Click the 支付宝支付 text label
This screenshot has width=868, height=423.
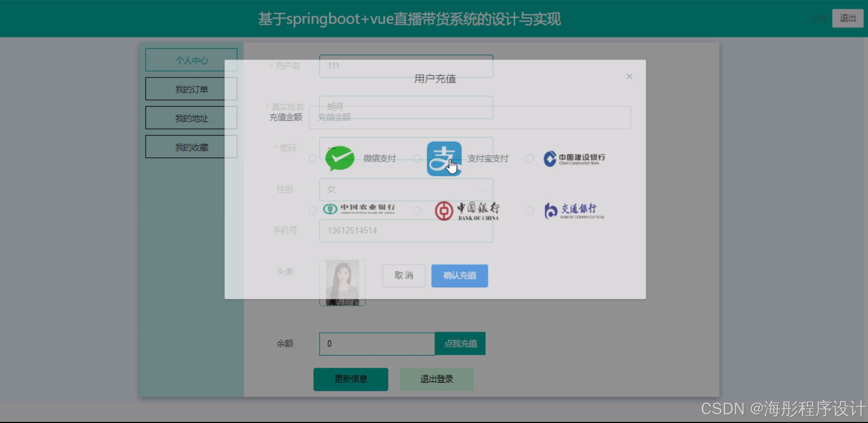[488, 159]
